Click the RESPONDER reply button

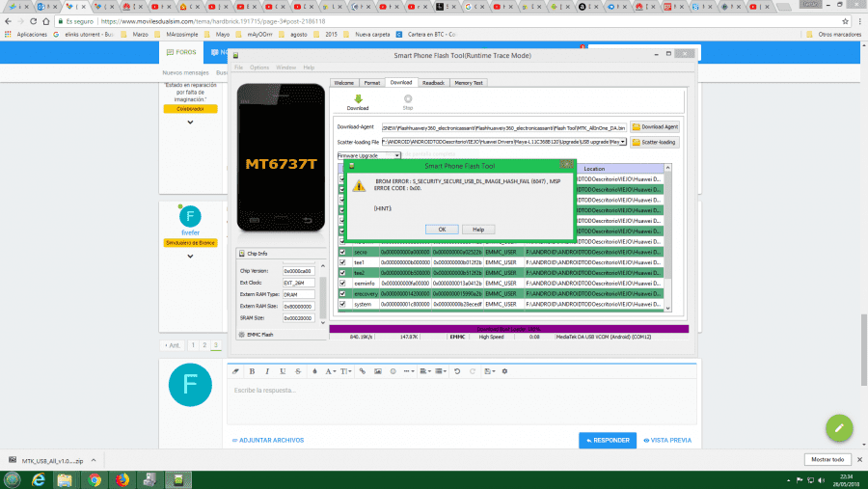[608, 440]
